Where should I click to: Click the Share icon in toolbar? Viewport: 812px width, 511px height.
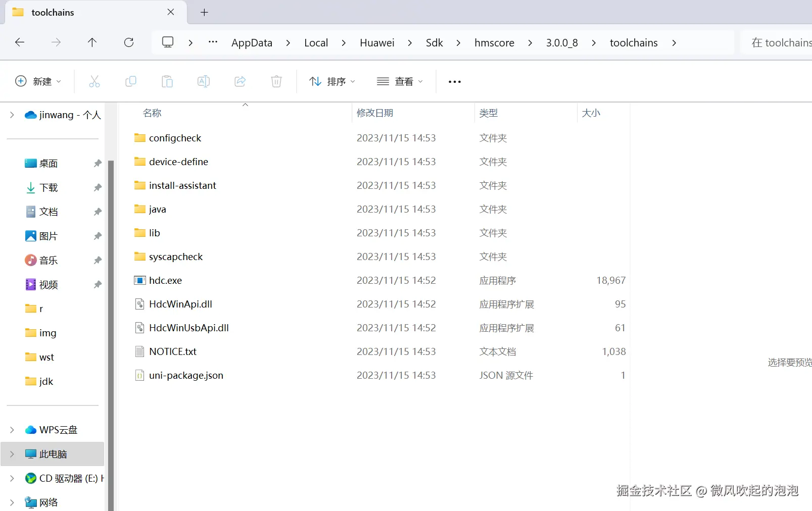[x=240, y=81]
